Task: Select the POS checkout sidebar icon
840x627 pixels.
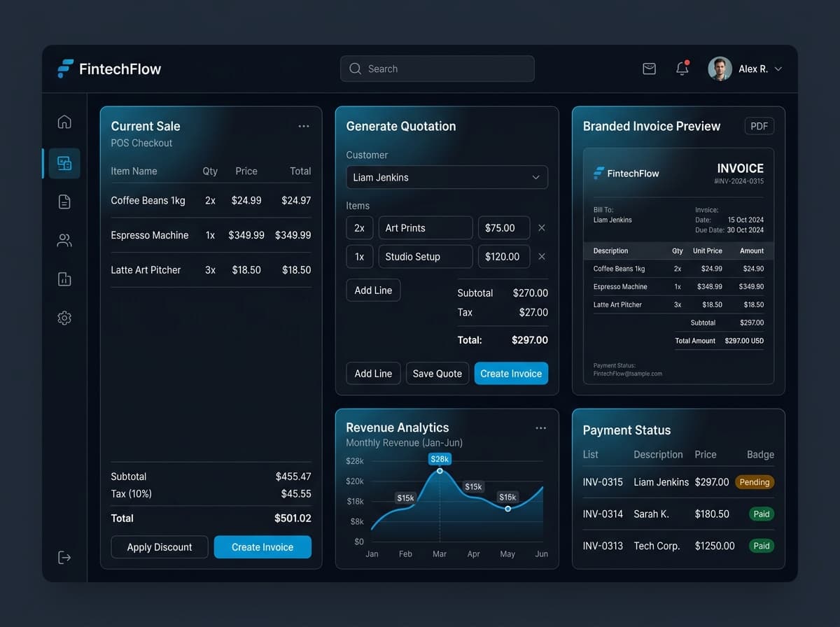Action: (x=64, y=163)
